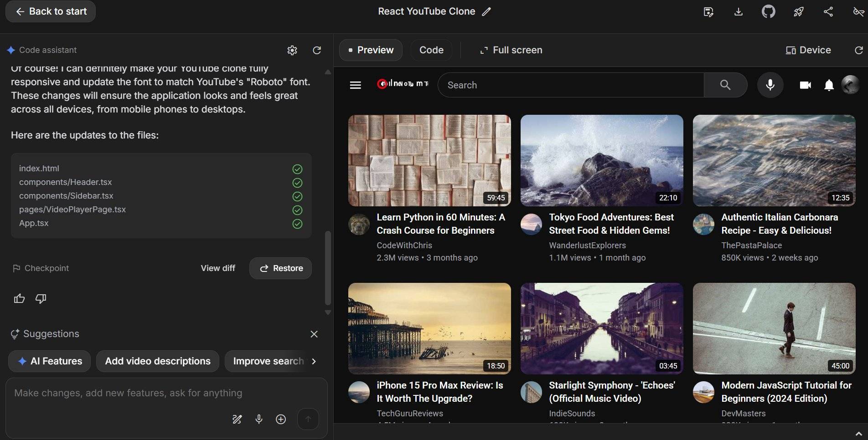The image size is (868, 440).
Task: Give thumbs up to assistant response
Action: (19, 298)
